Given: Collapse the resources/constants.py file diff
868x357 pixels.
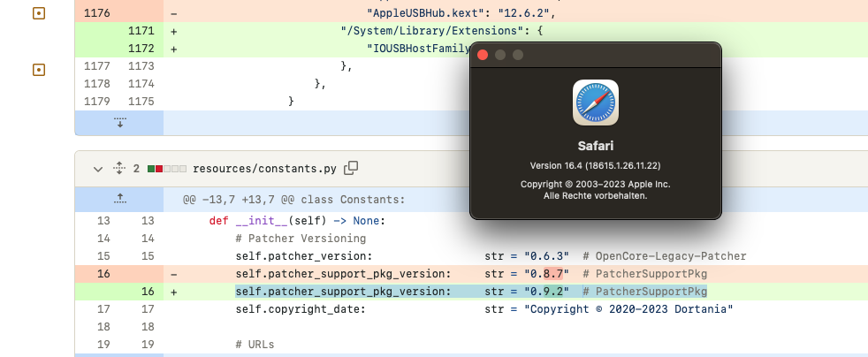Looking at the screenshot, I should coord(98,169).
